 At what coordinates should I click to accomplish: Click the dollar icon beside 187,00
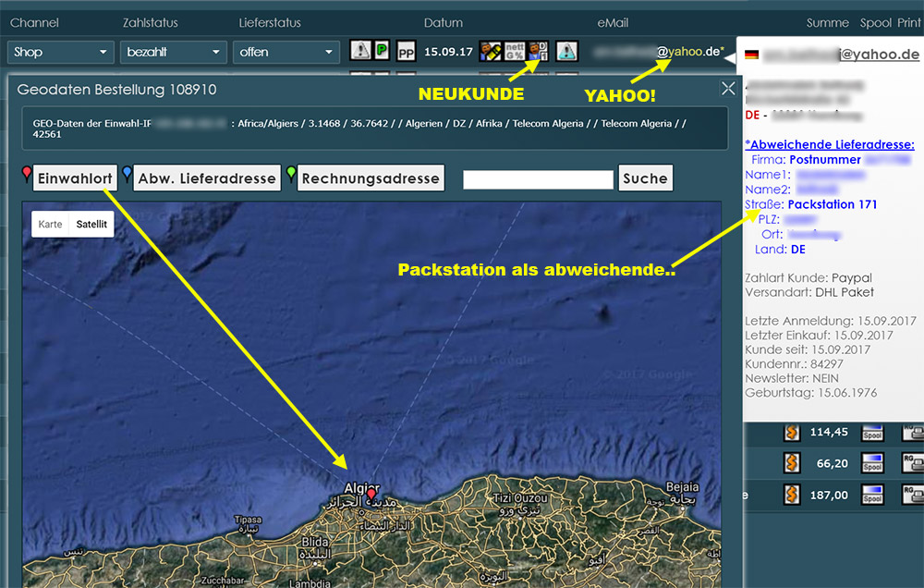tap(792, 495)
